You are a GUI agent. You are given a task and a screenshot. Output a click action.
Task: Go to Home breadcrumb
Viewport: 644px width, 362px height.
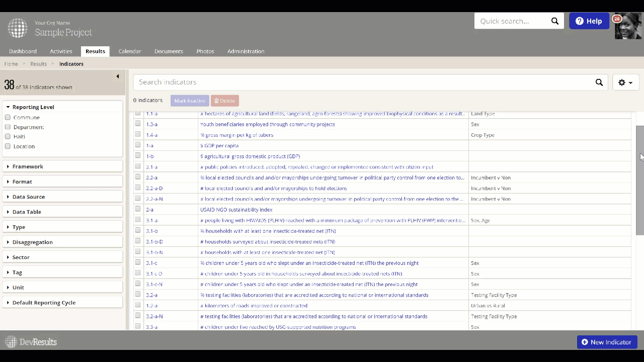(x=11, y=64)
